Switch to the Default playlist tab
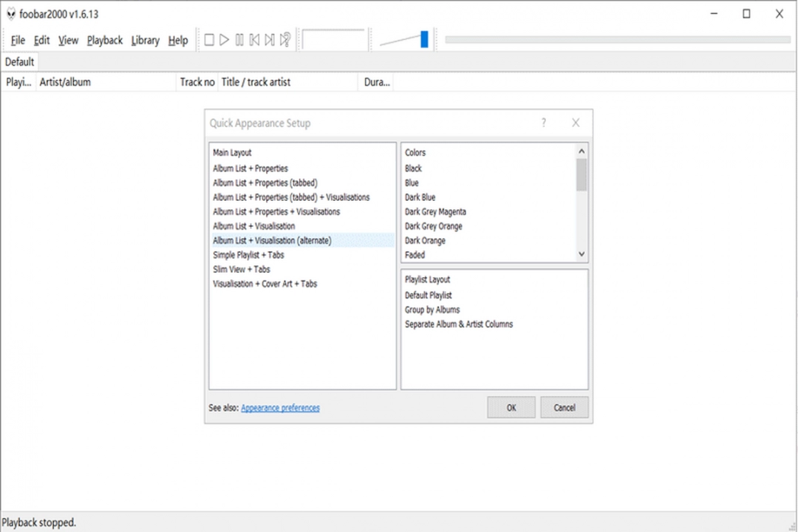 [19, 62]
